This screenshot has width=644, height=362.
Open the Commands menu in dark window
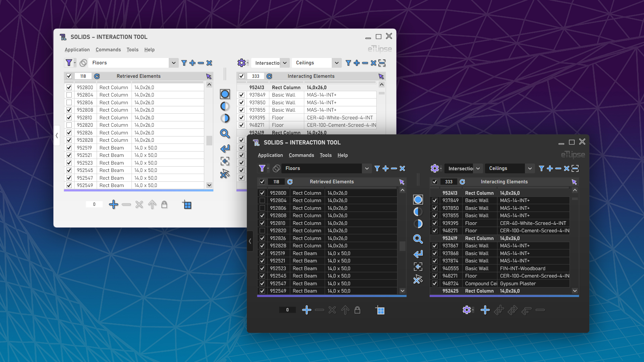[301, 155]
